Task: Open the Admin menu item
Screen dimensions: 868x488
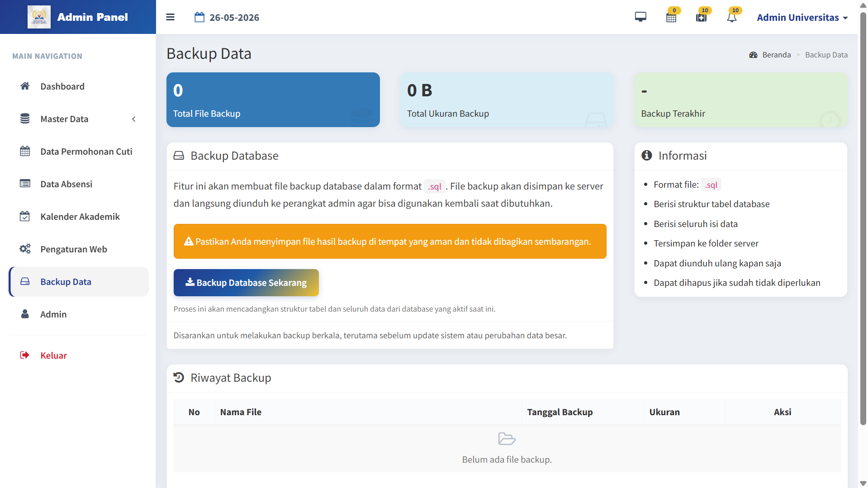Action: (x=79, y=314)
